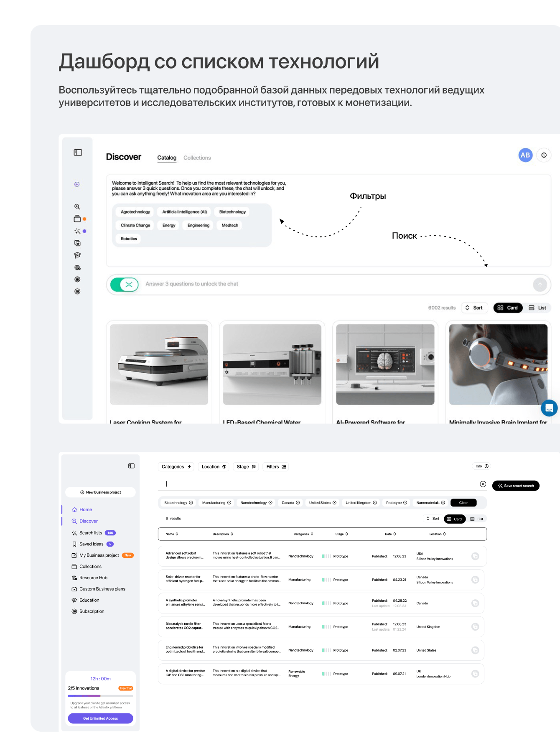Click stage indicator on Engineered probiotics row
This screenshot has width=560, height=756.
pos(327,651)
